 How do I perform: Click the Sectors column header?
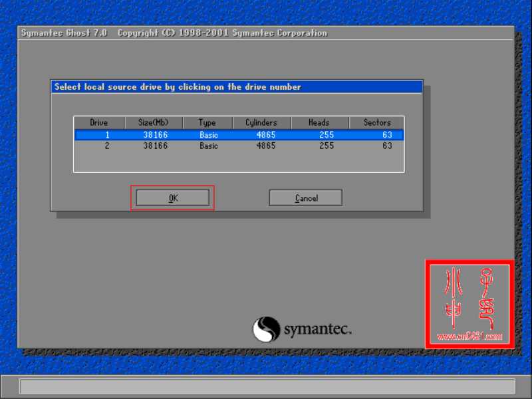pyautogui.click(x=376, y=122)
